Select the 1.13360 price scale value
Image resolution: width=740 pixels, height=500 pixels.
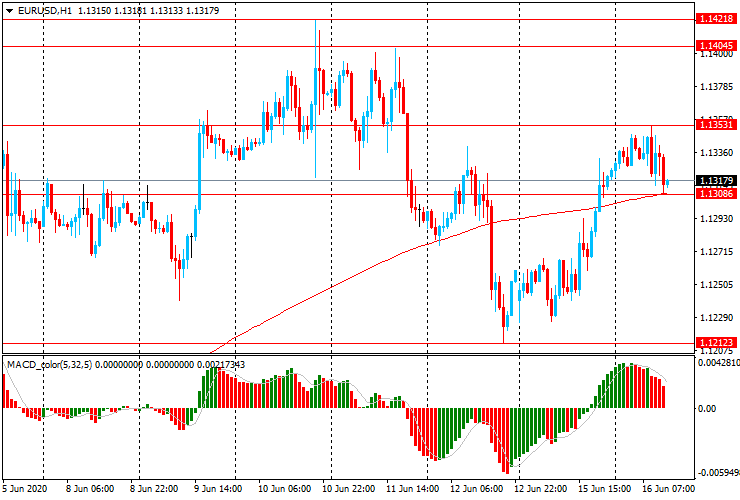[x=717, y=153]
